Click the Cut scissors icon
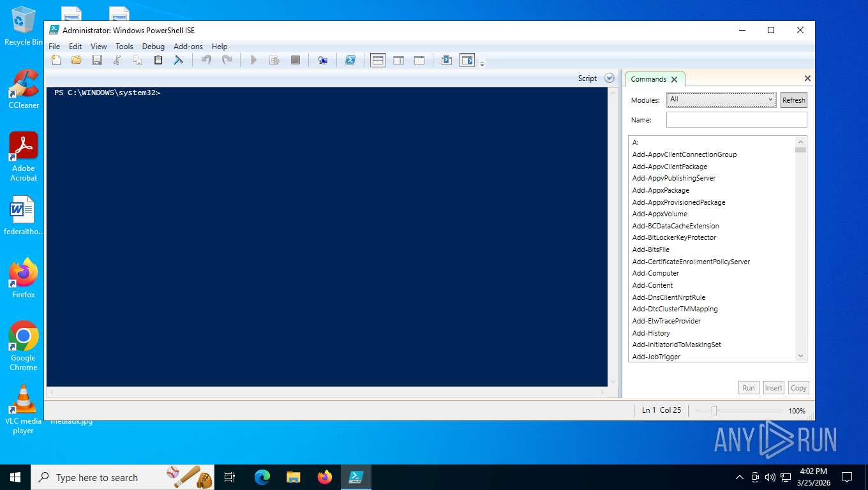The width and height of the screenshot is (868, 490). pyautogui.click(x=117, y=60)
